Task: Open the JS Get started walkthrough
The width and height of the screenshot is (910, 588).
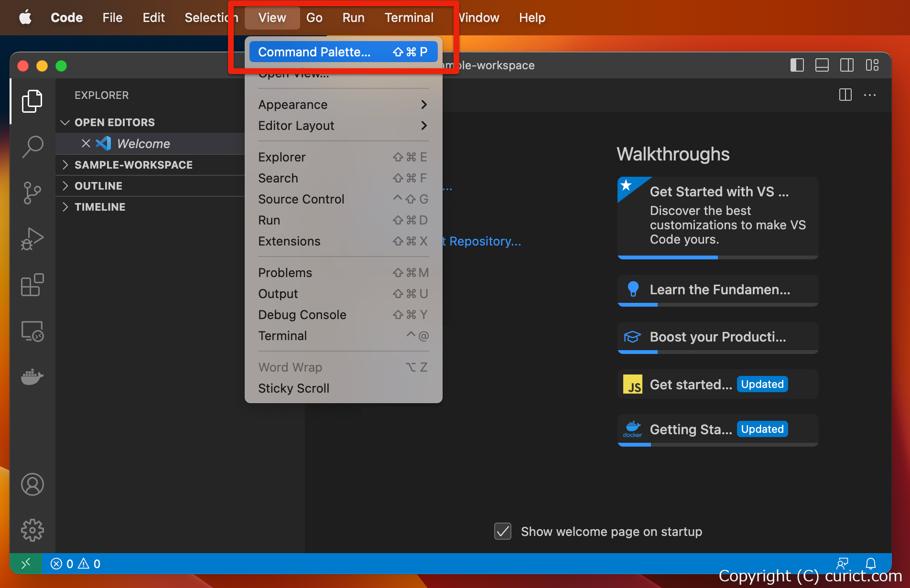Action: click(x=718, y=384)
